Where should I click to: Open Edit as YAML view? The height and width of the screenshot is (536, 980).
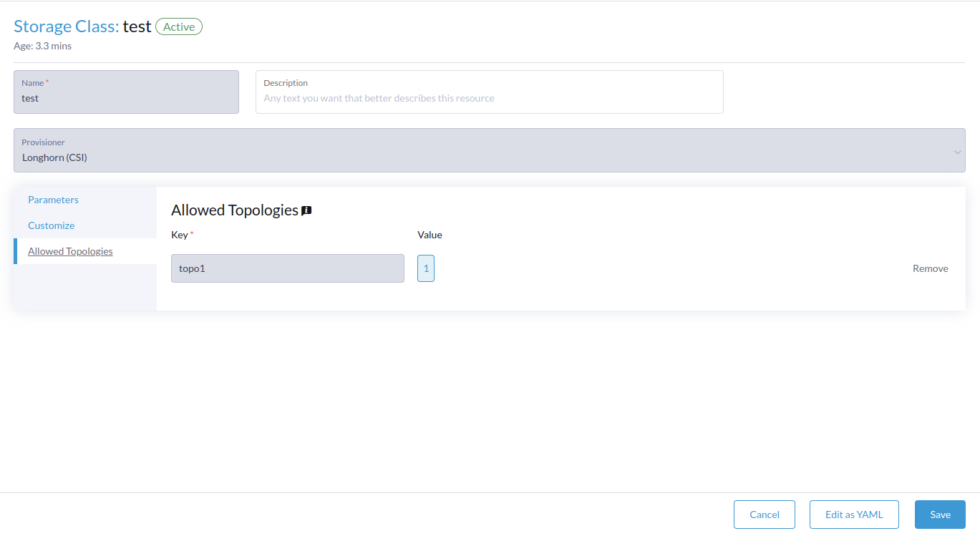point(854,515)
